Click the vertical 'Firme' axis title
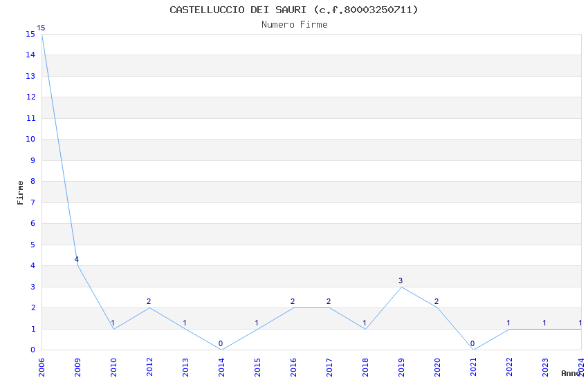This screenshot has width=588, height=380. [x=20, y=193]
